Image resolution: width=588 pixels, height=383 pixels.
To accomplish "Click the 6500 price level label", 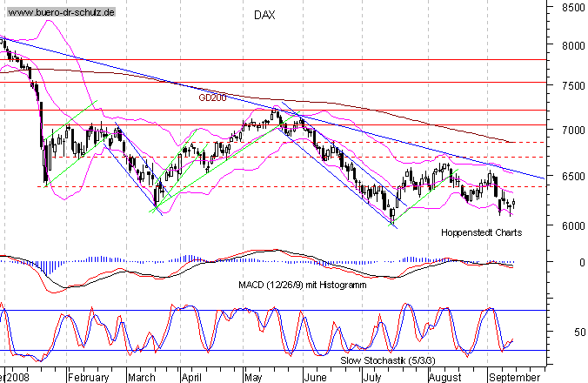I will [x=571, y=177].
